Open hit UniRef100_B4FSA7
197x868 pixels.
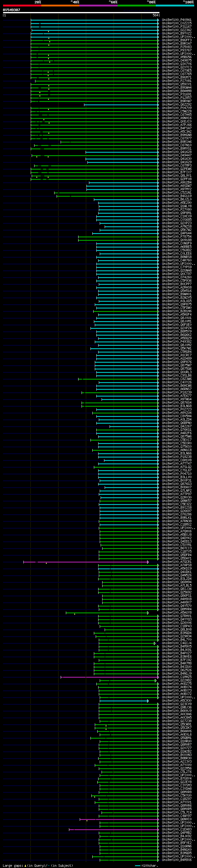point(176,128)
